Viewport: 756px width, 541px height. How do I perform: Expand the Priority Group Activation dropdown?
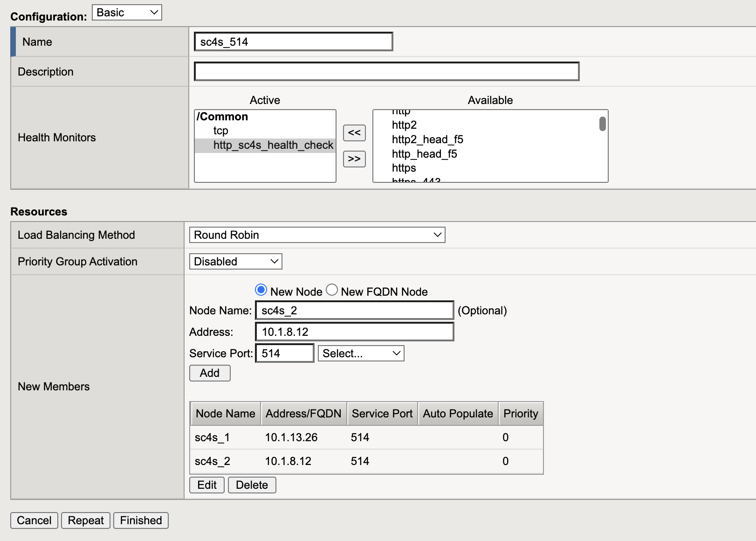[235, 262]
